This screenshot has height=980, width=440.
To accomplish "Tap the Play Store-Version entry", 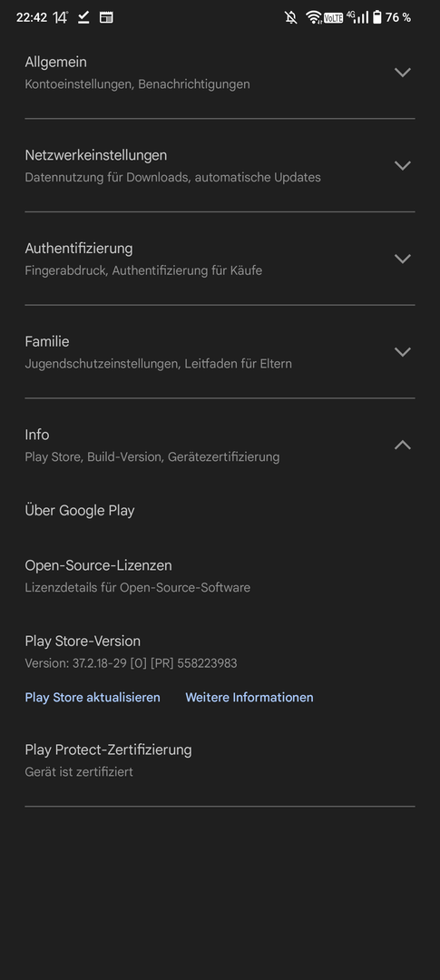I will click(220, 652).
